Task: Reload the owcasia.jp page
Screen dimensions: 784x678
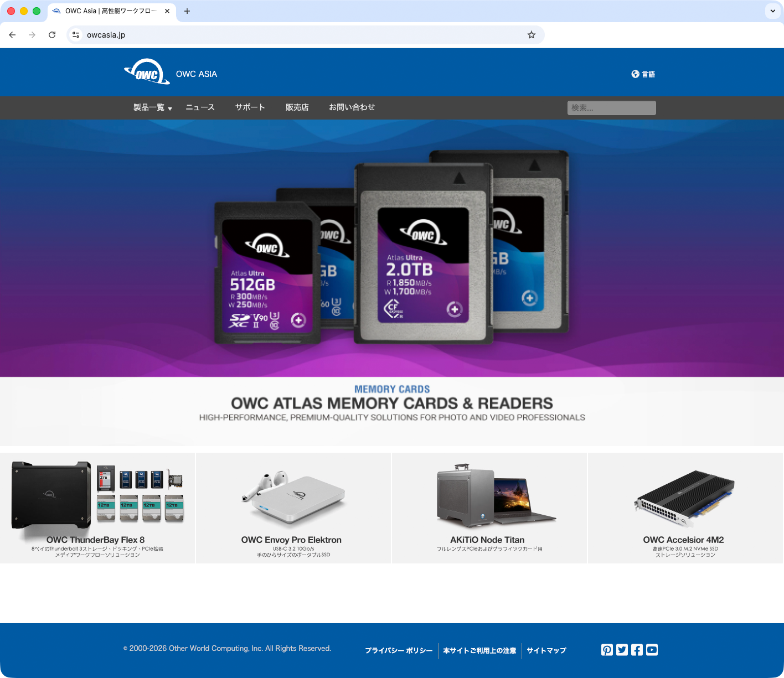Action: 52,35
